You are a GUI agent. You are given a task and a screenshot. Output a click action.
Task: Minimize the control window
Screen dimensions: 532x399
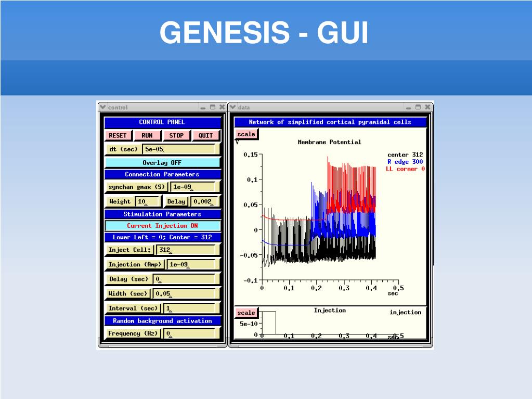tap(203, 108)
